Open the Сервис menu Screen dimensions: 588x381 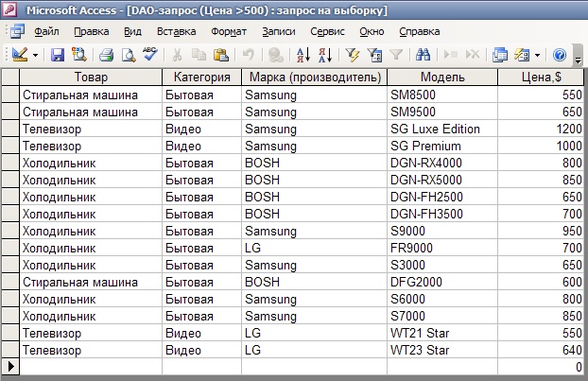[327, 31]
